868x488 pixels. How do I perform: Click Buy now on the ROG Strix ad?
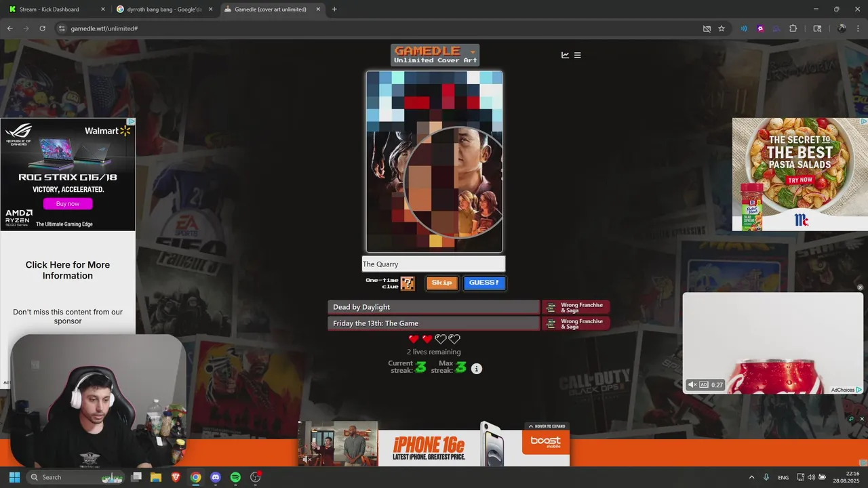(67, 204)
